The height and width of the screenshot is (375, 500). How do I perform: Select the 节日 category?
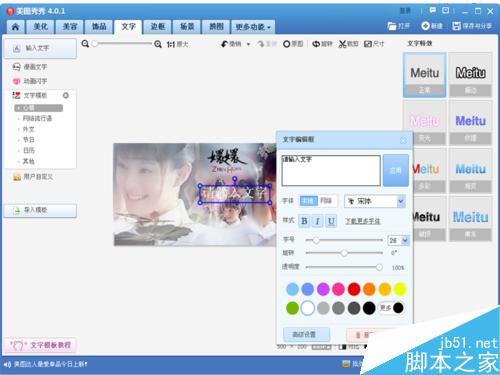pos(29,140)
